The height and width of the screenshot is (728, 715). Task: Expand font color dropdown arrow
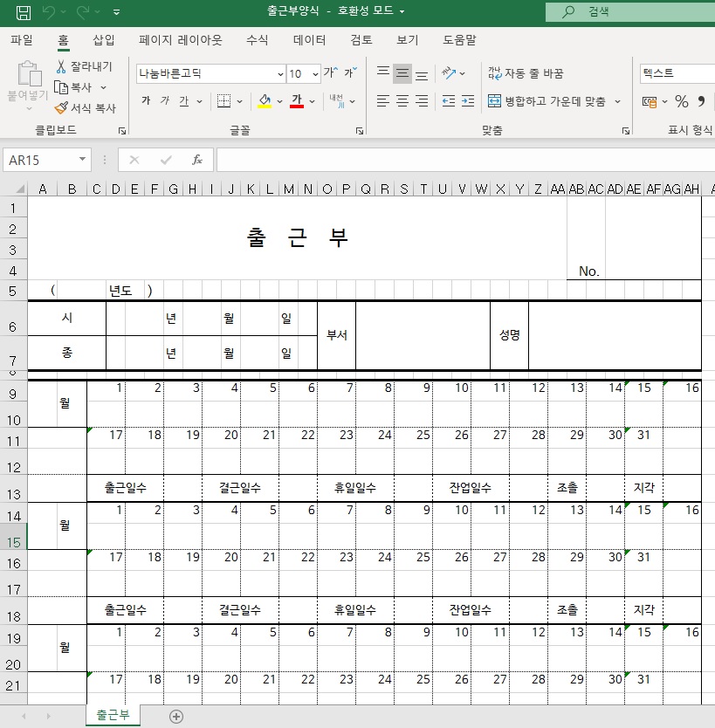pos(312,100)
